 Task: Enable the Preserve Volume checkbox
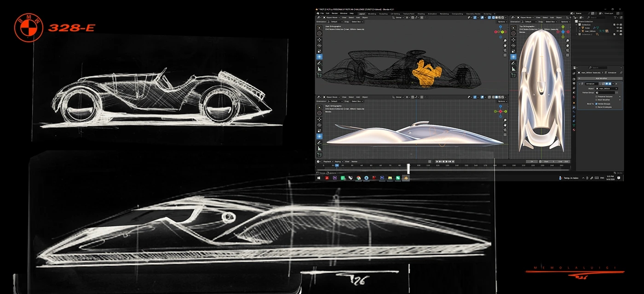point(596,96)
